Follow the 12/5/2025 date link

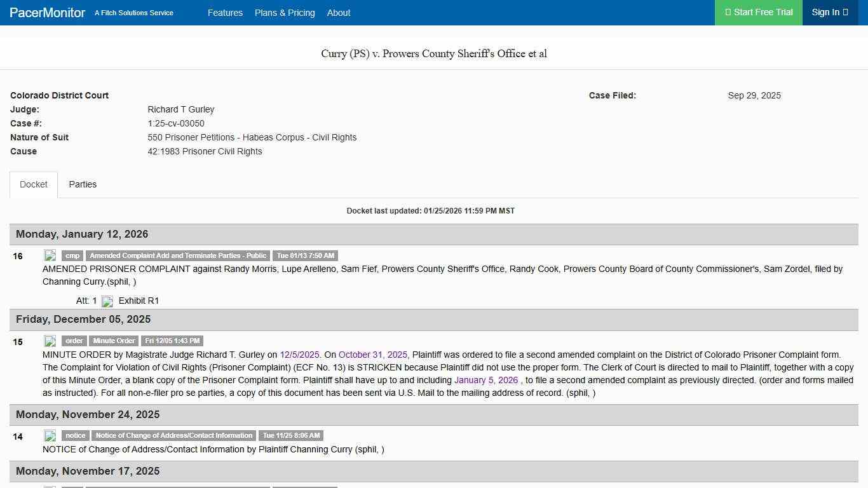point(299,355)
